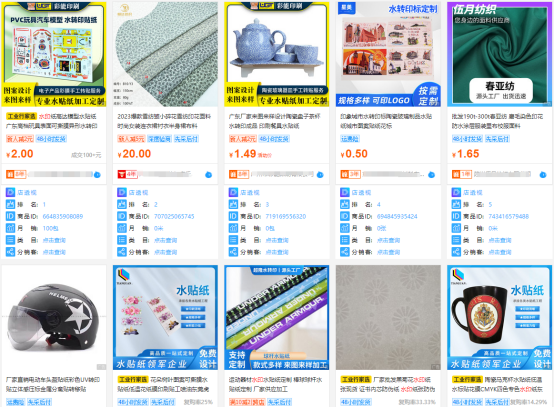554x407 pixels.
Task: Click the PVC toy car decal product title
Action: click(x=52, y=121)
